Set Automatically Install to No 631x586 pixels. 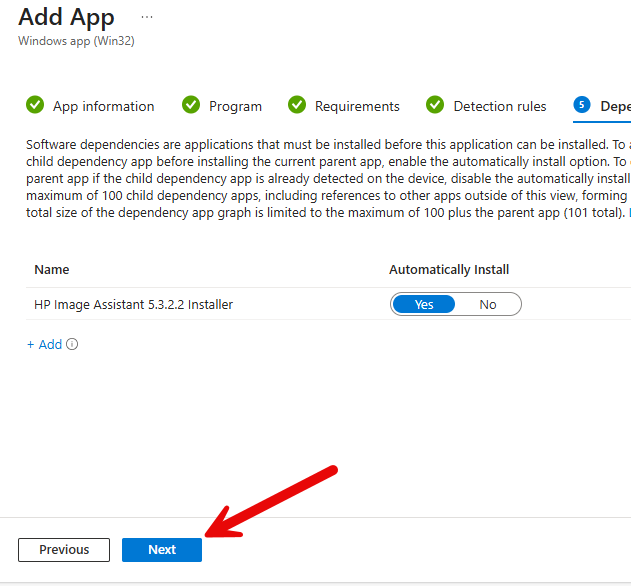coord(488,304)
